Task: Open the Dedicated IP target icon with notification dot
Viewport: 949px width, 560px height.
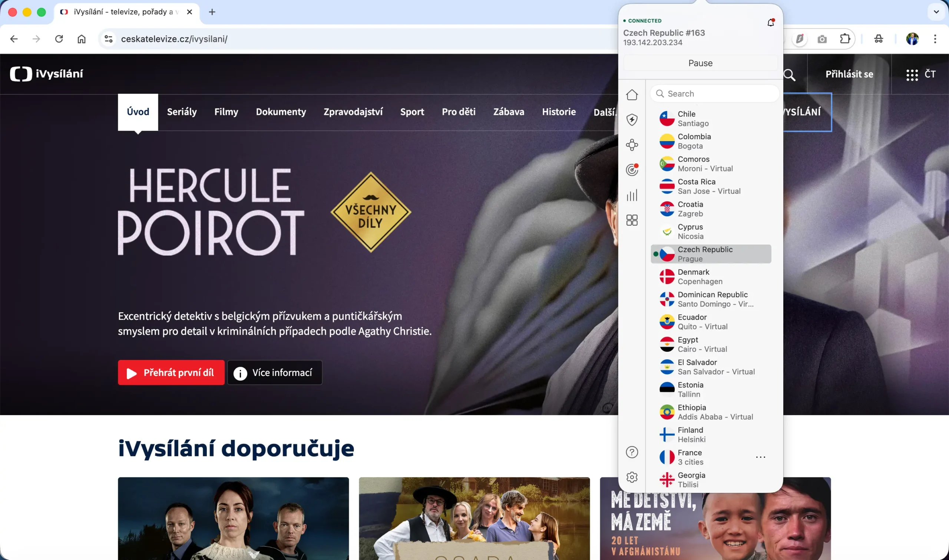Action: tap(632, 170)
